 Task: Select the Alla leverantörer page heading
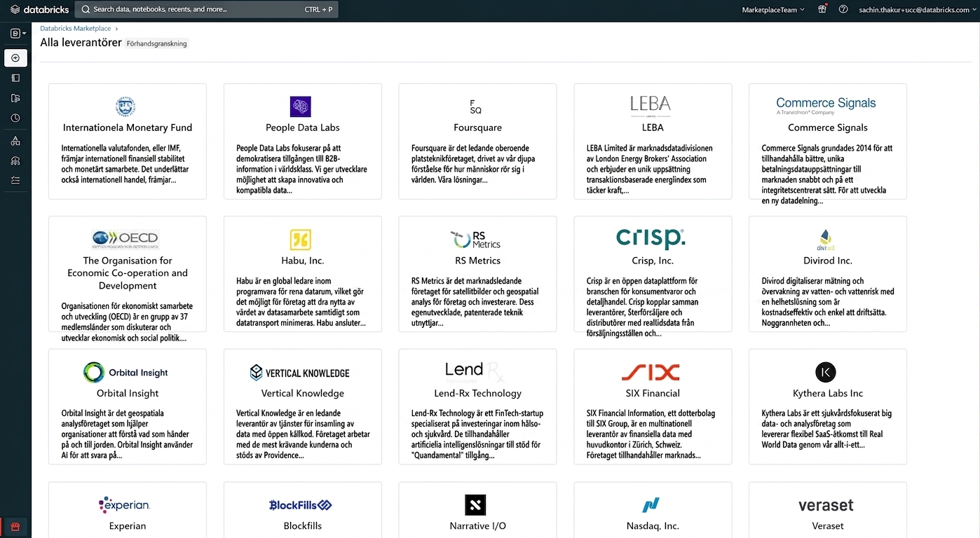tap(81, 43)
